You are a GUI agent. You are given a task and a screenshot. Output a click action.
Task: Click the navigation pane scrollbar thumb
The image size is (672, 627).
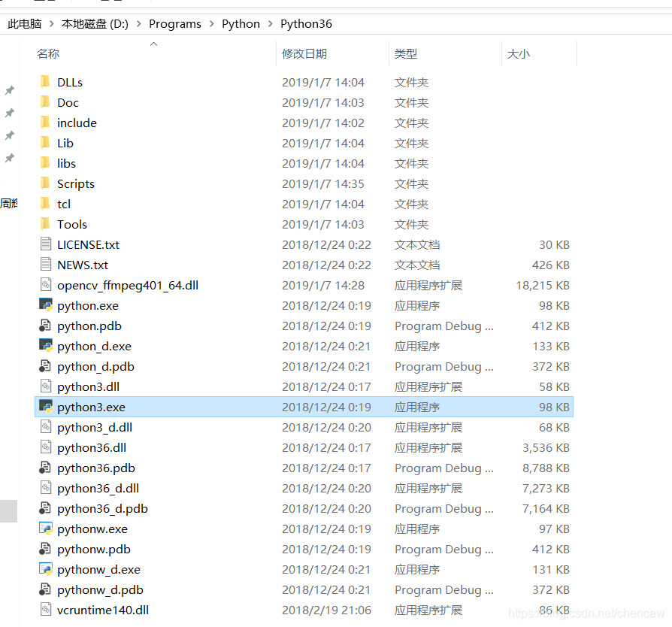click(8, 511)
